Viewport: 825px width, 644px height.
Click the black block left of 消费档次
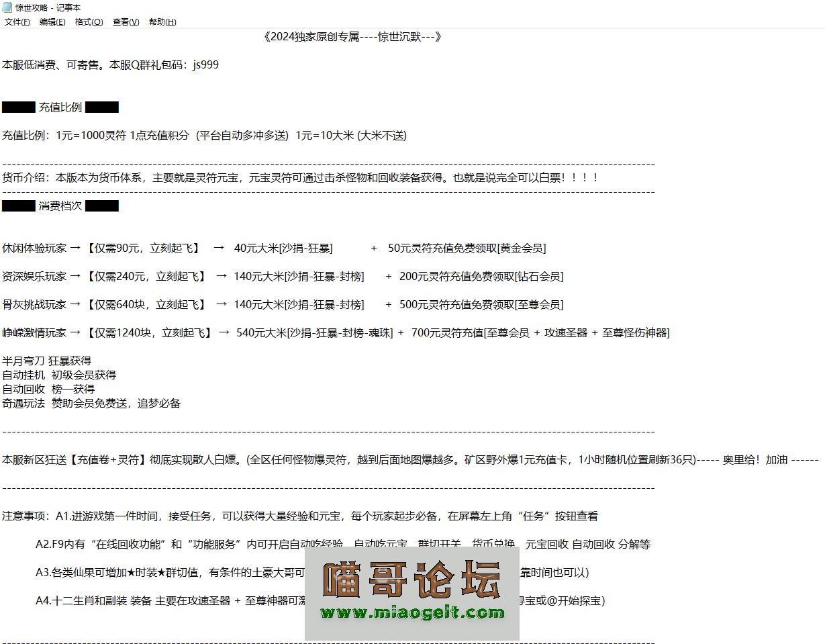tap(18, 206)
